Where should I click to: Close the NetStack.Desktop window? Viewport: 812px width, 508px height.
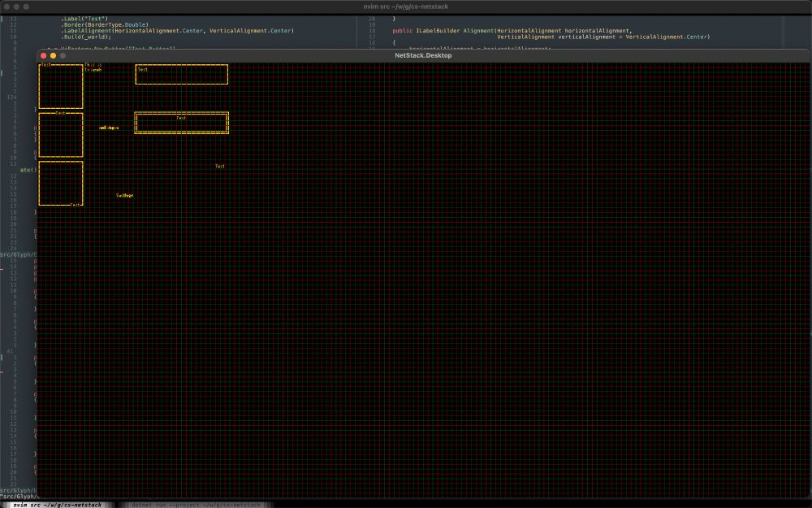(44, 55)
